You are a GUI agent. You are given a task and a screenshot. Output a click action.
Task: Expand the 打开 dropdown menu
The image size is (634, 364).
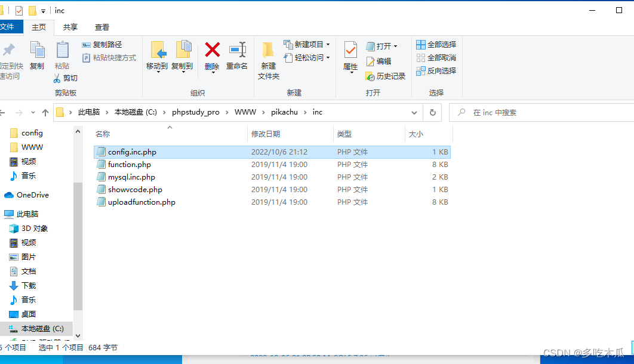coord(395,45)
